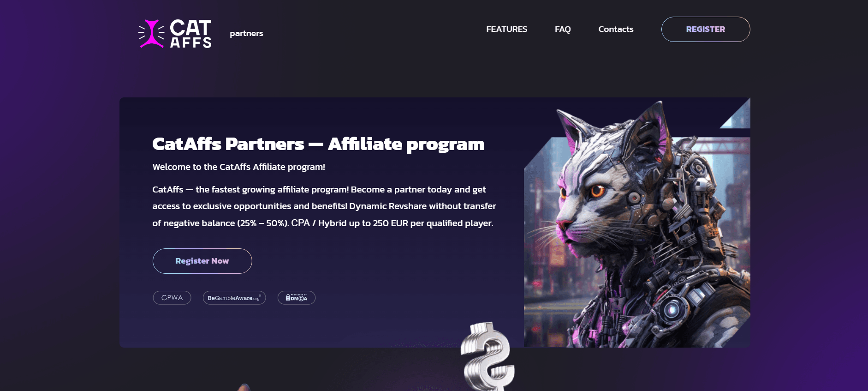Click the pink cat logo icon
This screenshot has height=391, width=868.
(x=151, y=34)
